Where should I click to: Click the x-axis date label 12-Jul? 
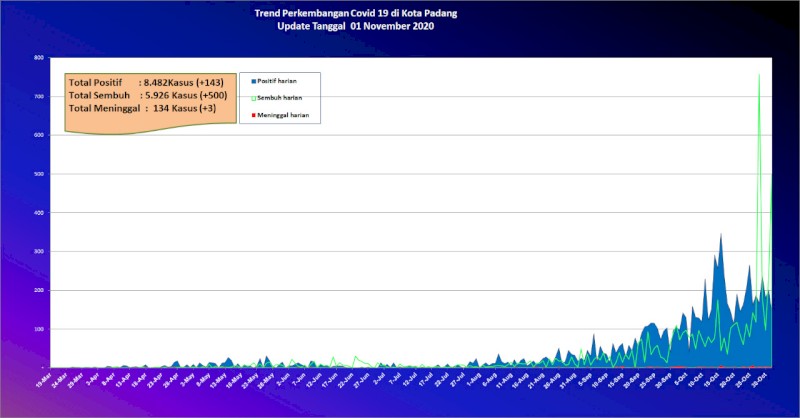tap(409, 381)
